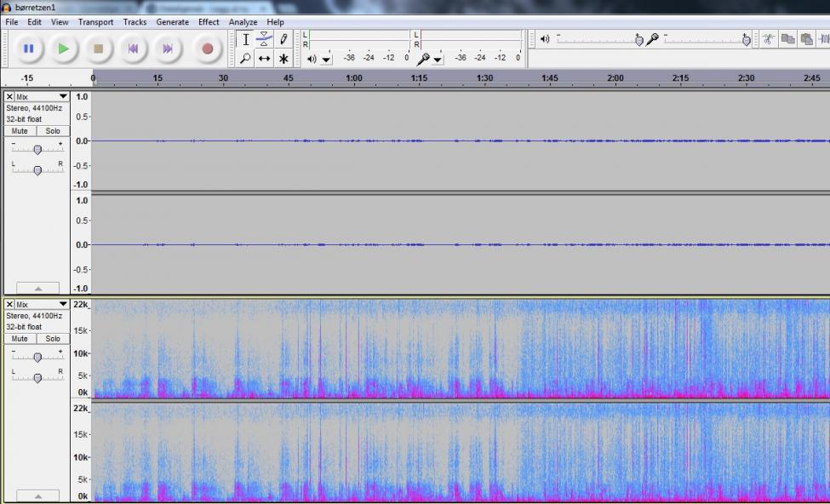Select the Time Shift tool
The height and width of the screenshot is (504, 830).
[x=265, y=59]
